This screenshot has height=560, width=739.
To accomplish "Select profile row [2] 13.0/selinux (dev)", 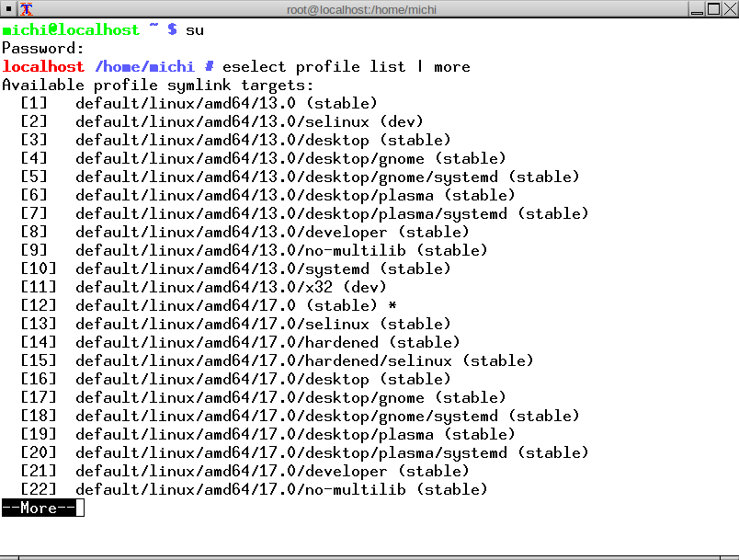I will coord(222,122).
